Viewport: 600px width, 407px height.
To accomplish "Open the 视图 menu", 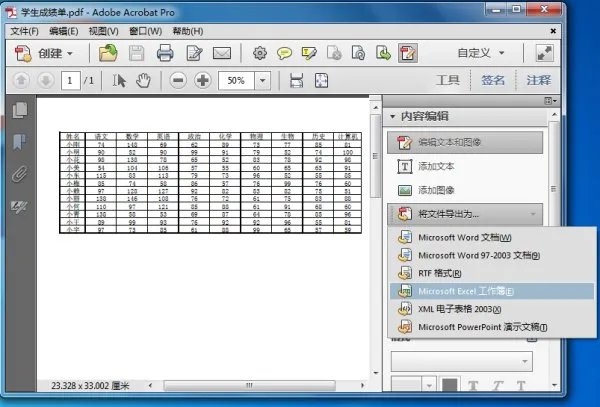I will pyautogui.click(x=104, y=31).
